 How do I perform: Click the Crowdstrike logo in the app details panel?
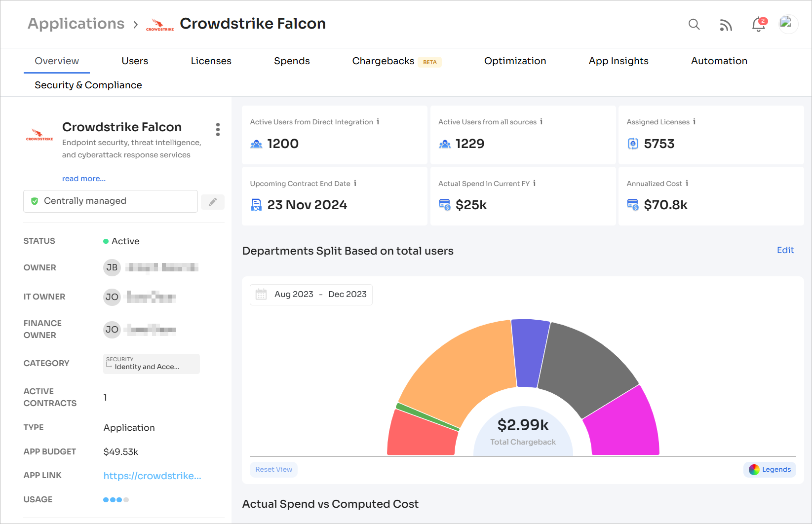click(x=39, y=135)
